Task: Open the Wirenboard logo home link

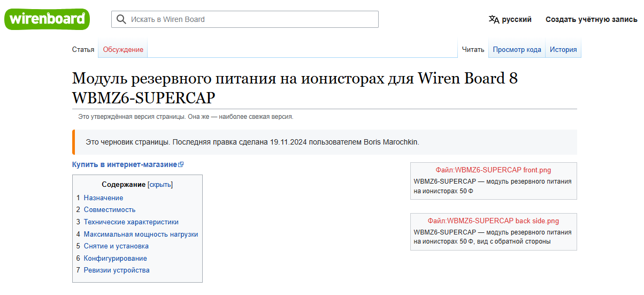Action: pos(47,19)
